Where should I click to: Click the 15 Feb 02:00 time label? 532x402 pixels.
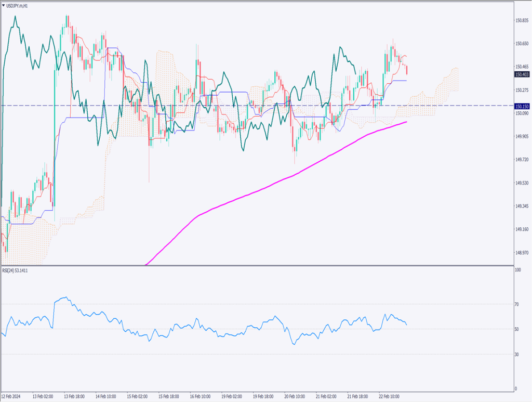point(138,396)
